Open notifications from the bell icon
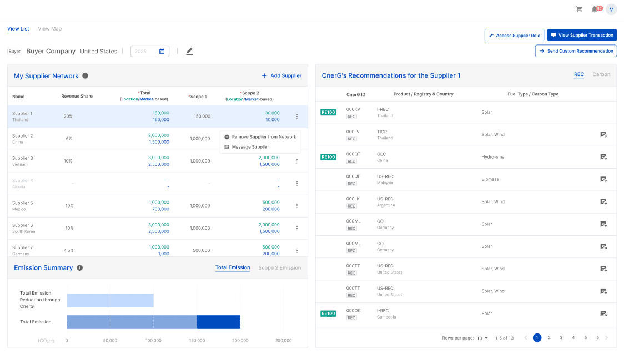Image resolution: width=624 pixels, height=364 pixels. (595, 9)
